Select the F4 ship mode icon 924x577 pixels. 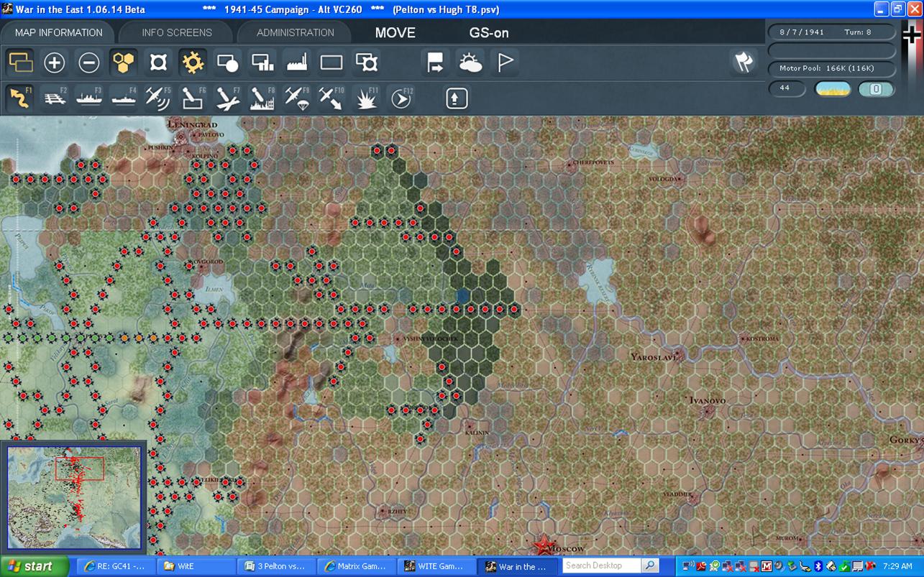tap(124, 98)
